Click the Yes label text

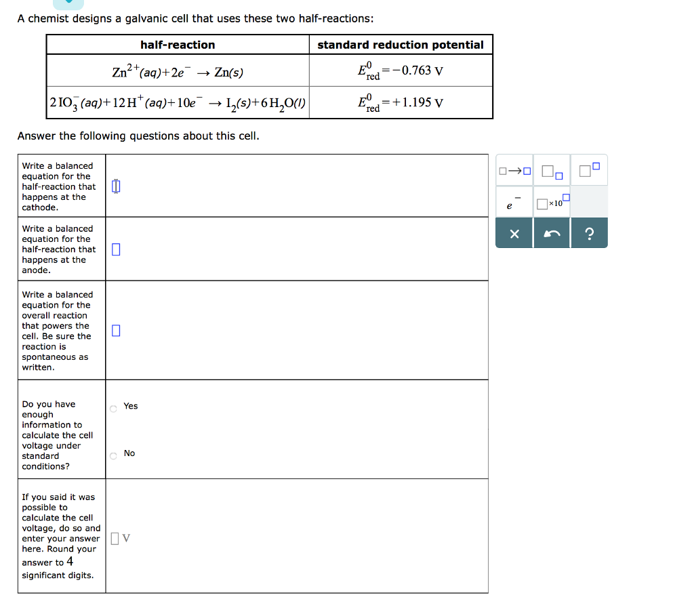tap(131, 406)
